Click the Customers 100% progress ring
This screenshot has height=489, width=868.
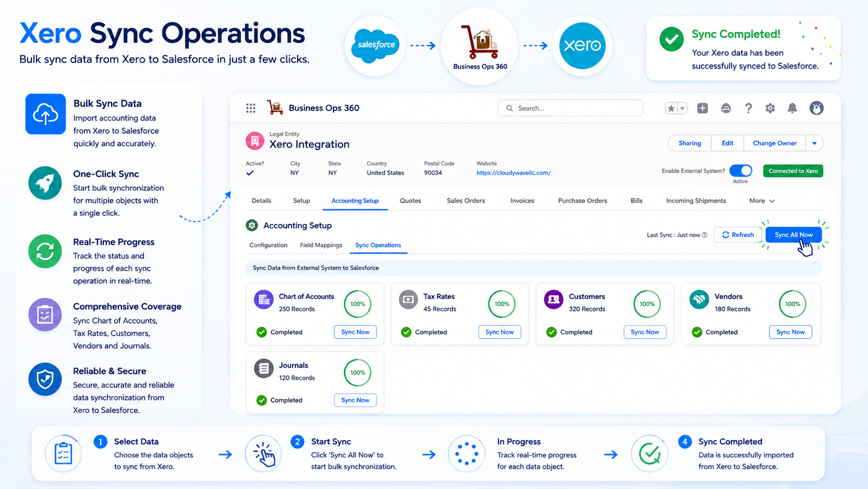pos(647,304)
